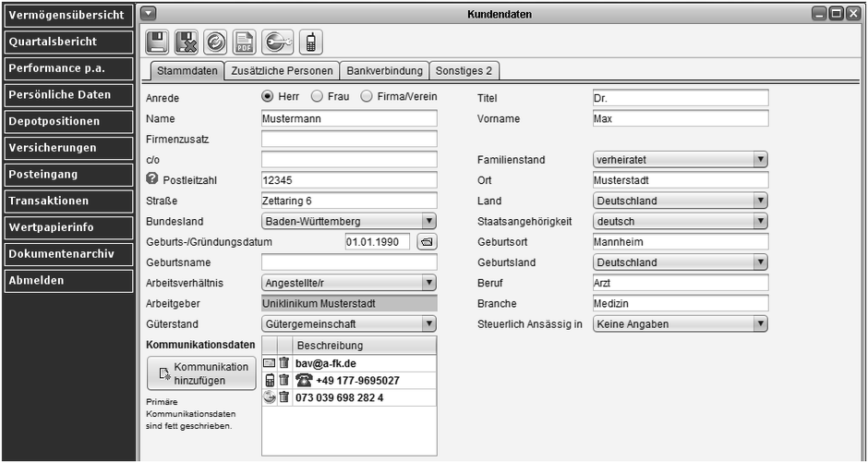Image resolution: width=868 pixels, height=463 pixels.
Task: Export customer data via PDF icon
Action: pyautogui.click(x=245, y=42)
